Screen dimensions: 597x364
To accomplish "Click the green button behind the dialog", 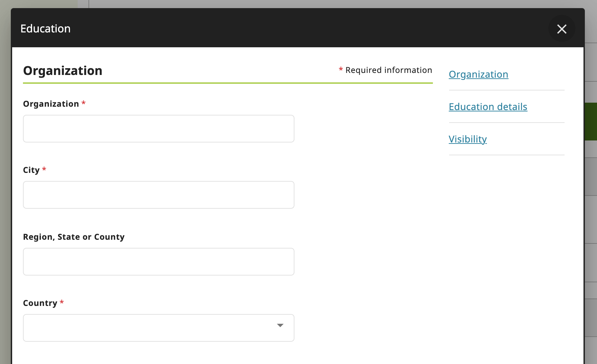I will click(591, 122).
